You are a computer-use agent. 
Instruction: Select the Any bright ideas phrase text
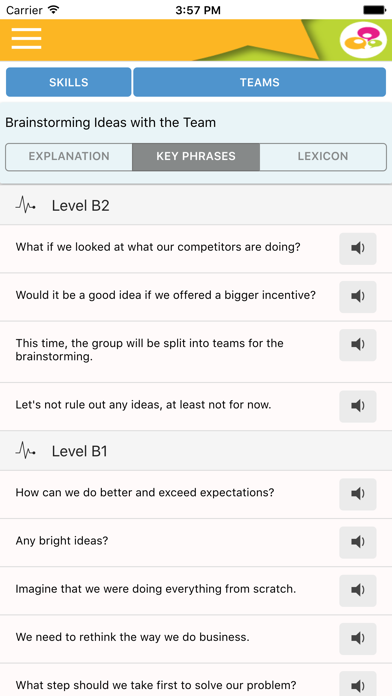tap(62, 541)
